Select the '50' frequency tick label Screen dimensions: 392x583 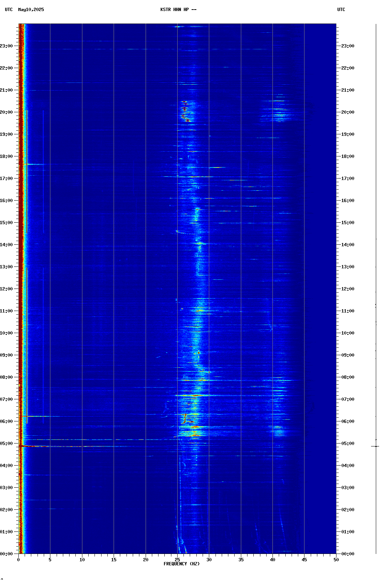[336, 560]
